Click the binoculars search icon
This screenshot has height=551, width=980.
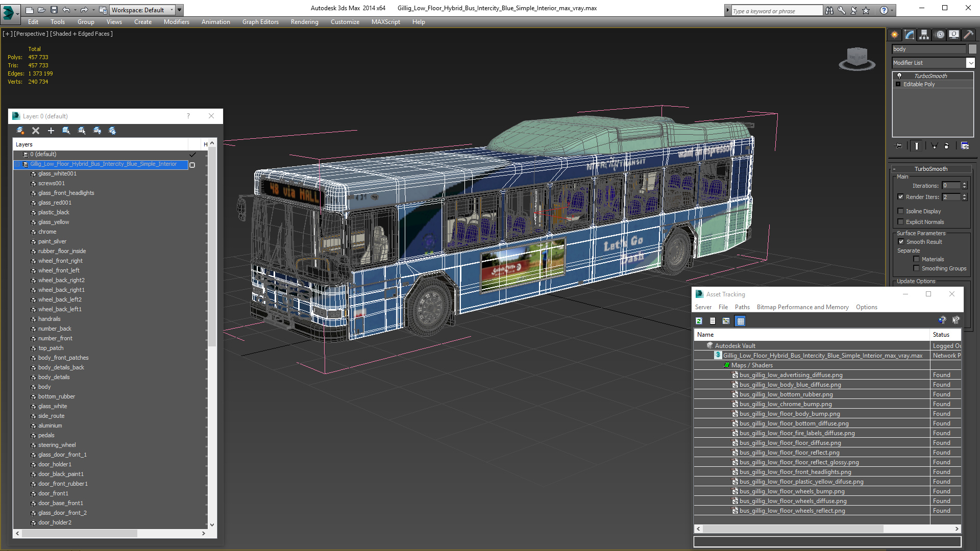pos(829,10)
